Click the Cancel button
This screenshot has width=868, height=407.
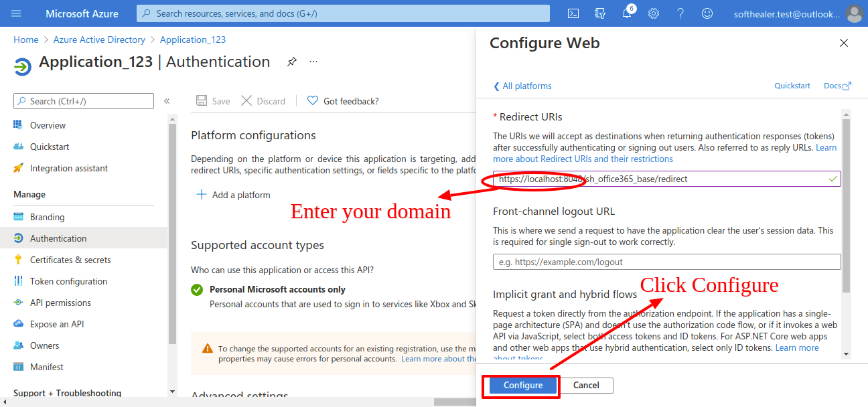[x=586, y=385]
